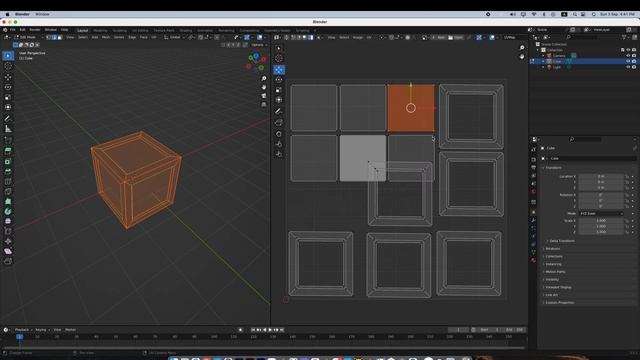The height and width of the screenshot is (360, 640).
Task: Hide the Camera in the Outliner viewport
Action: 628,56
